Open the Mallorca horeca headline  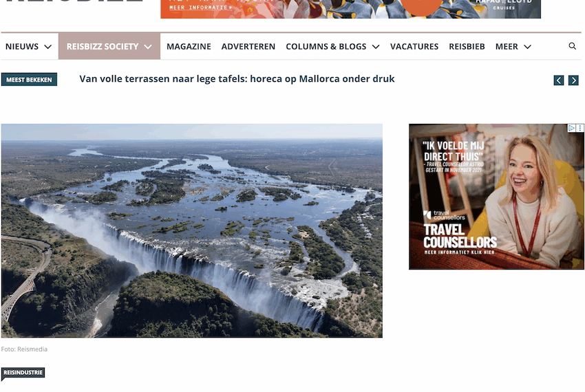tap(237, 79)
